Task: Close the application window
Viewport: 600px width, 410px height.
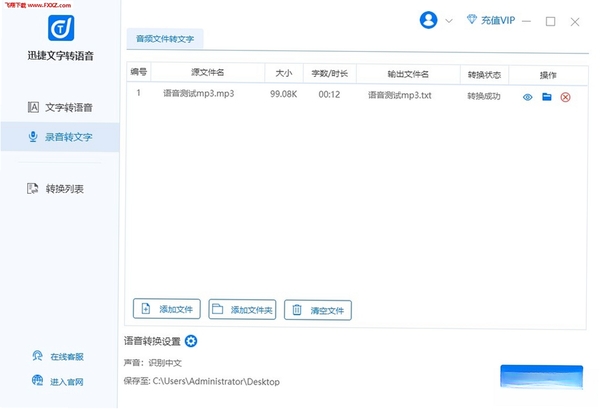Action: tap(575, 22)
